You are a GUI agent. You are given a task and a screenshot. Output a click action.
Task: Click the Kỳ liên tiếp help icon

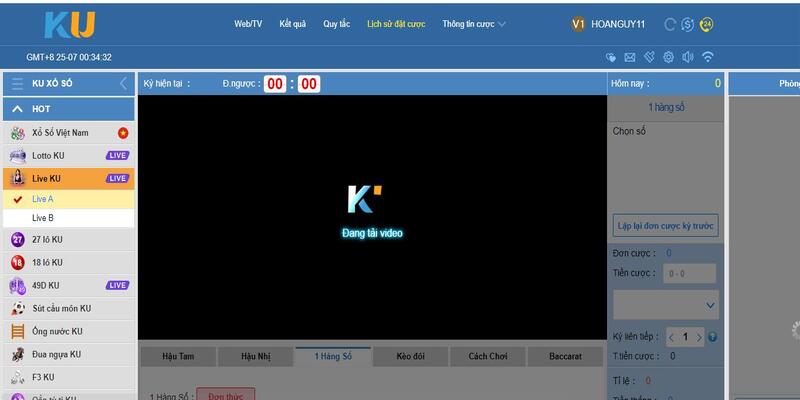713,337
